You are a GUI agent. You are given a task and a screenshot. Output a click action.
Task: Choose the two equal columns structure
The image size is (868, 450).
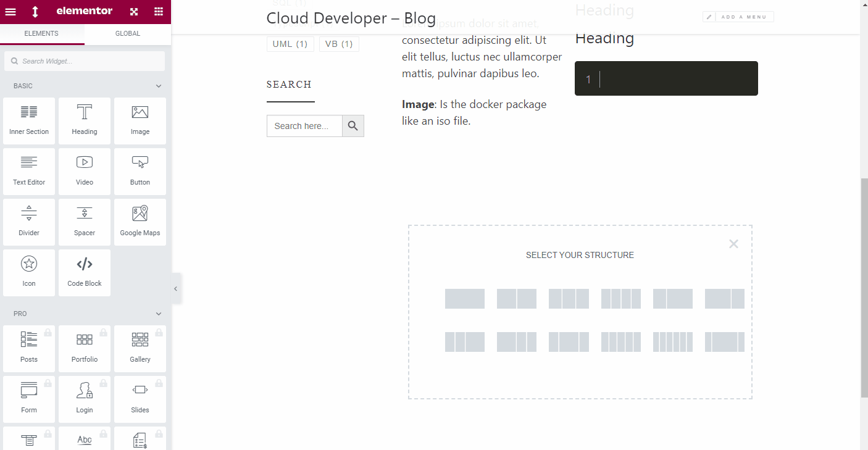(517, 299)
